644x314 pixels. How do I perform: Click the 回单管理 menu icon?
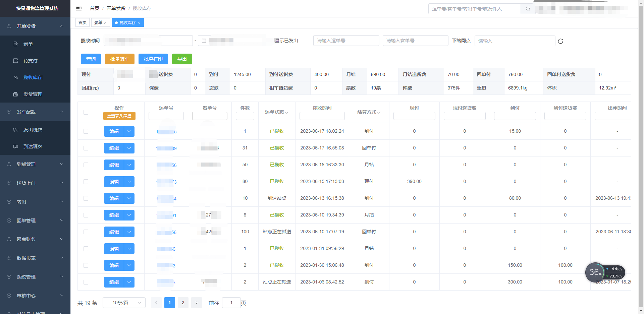[x=9, y=221]
